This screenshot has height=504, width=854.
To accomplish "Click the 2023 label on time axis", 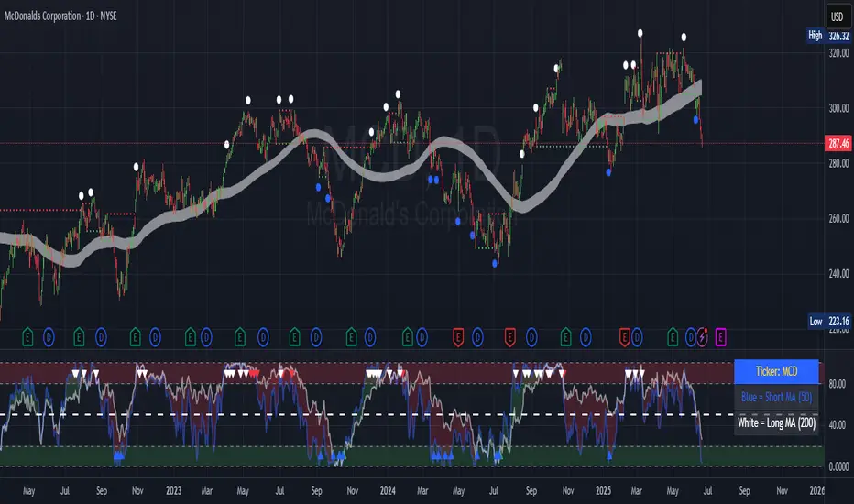I will 173,490.
